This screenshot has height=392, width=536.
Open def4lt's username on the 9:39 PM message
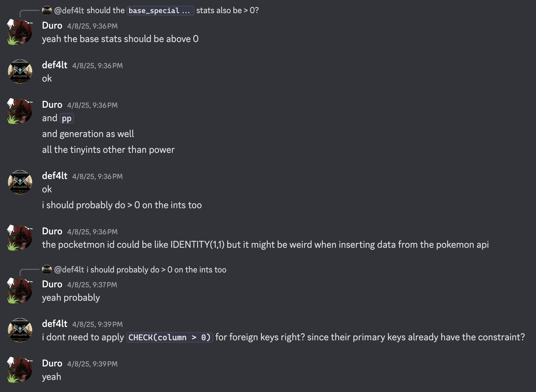coord(55,324)
